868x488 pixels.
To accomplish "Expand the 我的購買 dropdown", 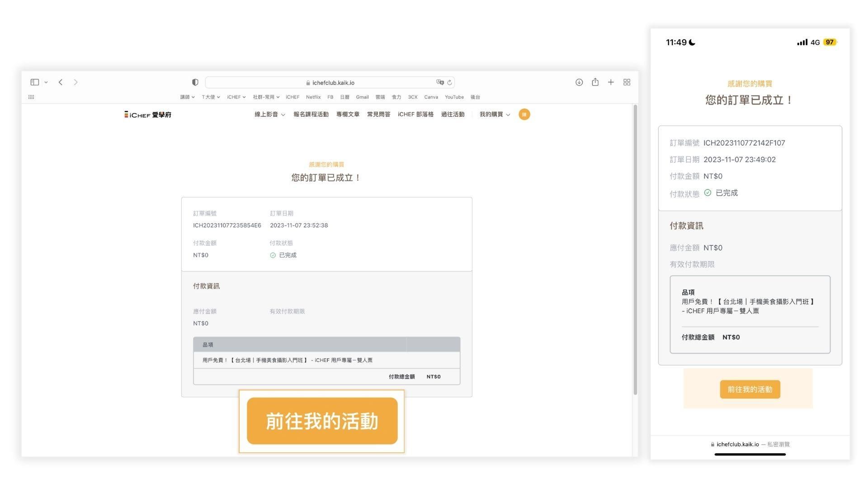I will [x=495, y=115].
